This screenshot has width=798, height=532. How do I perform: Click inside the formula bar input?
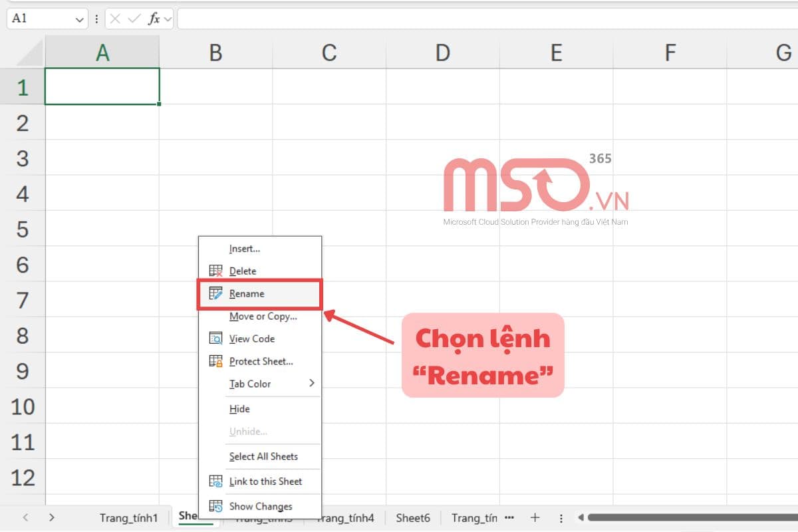click(487, 19)
